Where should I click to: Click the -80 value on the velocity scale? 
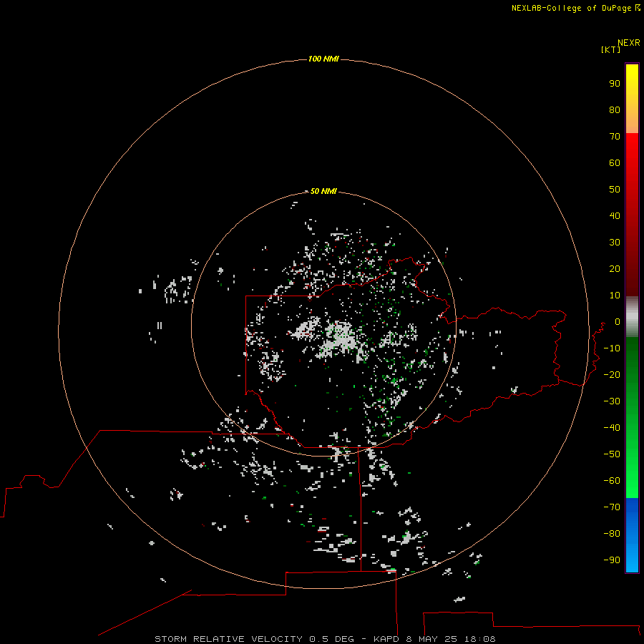[612, 534]
